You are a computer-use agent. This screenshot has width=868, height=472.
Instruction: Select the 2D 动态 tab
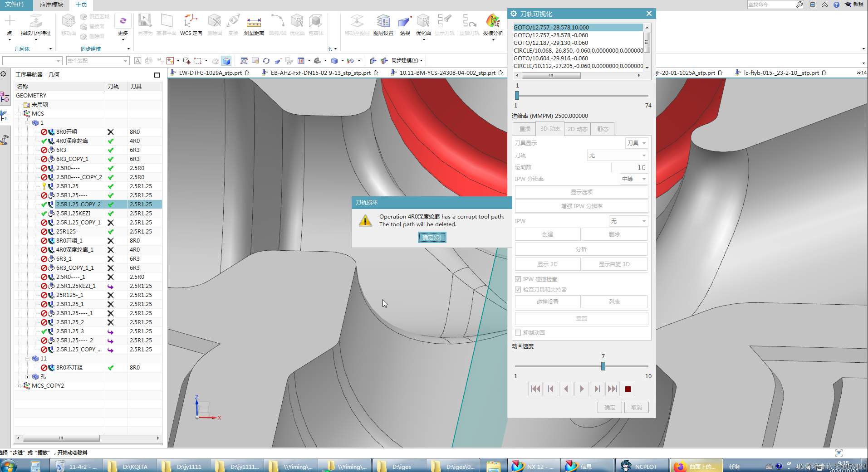(578, 129)
